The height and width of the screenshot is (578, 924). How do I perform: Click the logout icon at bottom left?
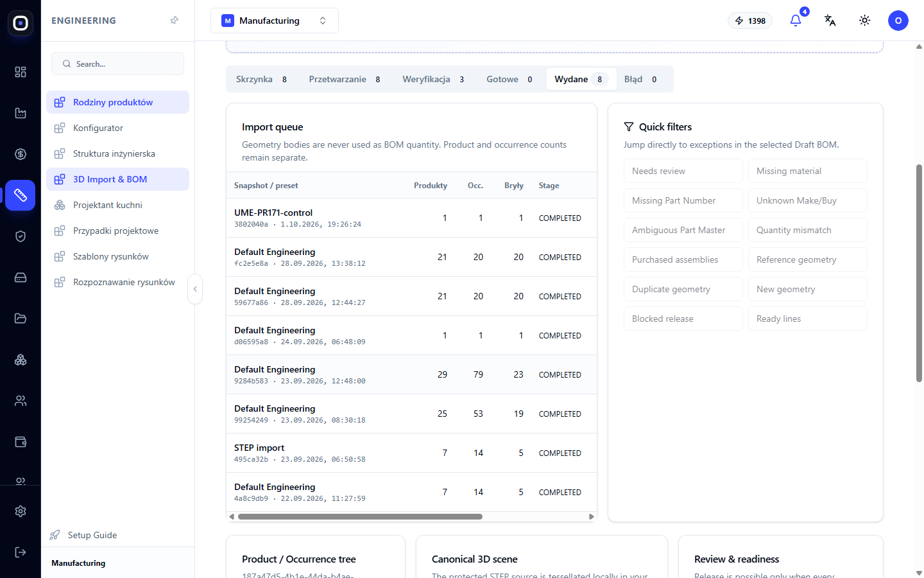click(21, 552)
